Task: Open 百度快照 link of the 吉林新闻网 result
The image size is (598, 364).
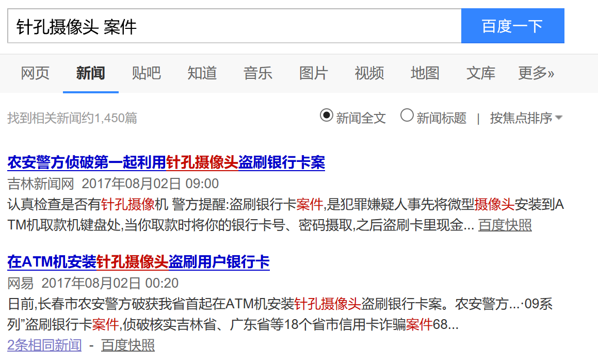Action: click(x=505, y=225)
